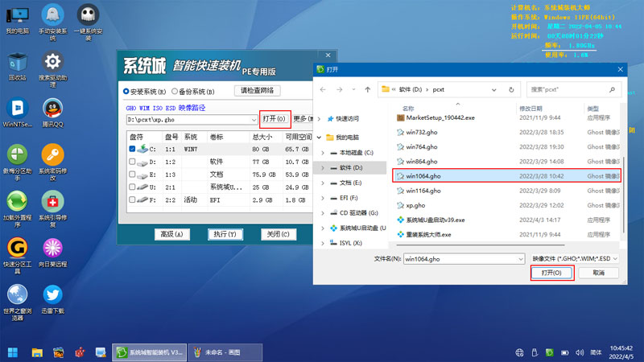Open the Sunflower remote control icon
Viewport: 644px width, 362px height.
(x=52, y=253)
